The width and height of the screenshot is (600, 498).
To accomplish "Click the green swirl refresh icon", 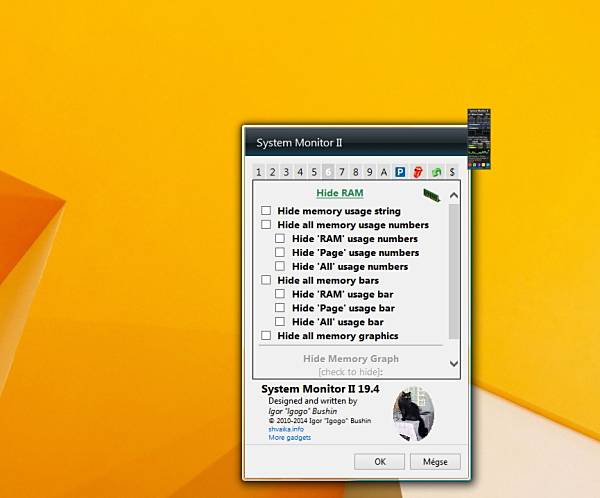I will [436, 172].
